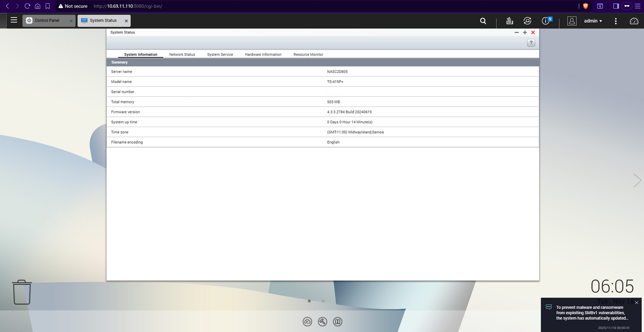The image size is (644, 332).
Task: Switch to the Hardware Information tab
Action: point(263,55)
